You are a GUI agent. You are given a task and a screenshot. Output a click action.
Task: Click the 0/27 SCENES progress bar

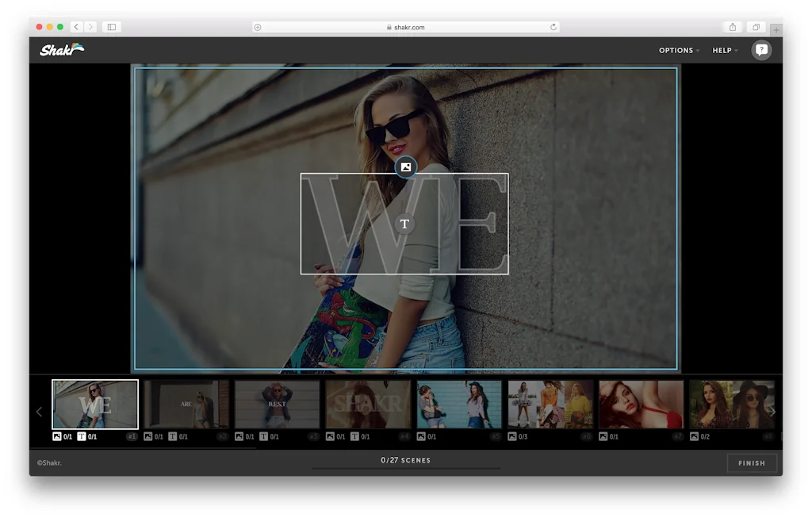(x=405, y=460)
